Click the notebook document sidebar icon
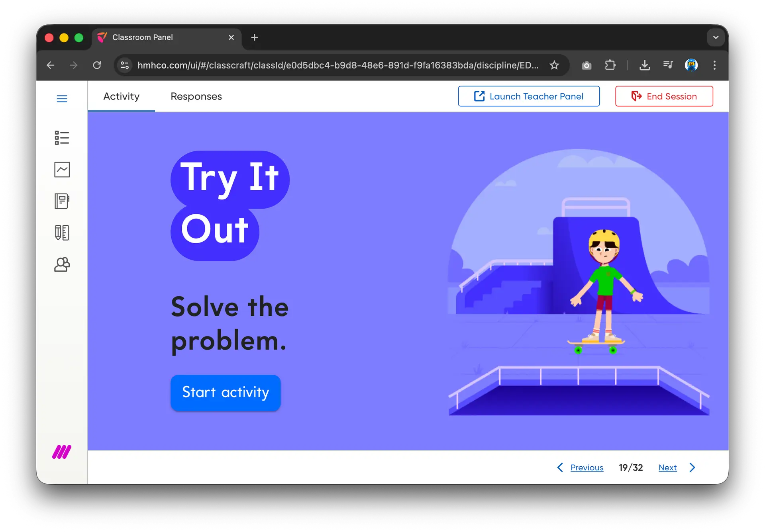 coord(62,201)
